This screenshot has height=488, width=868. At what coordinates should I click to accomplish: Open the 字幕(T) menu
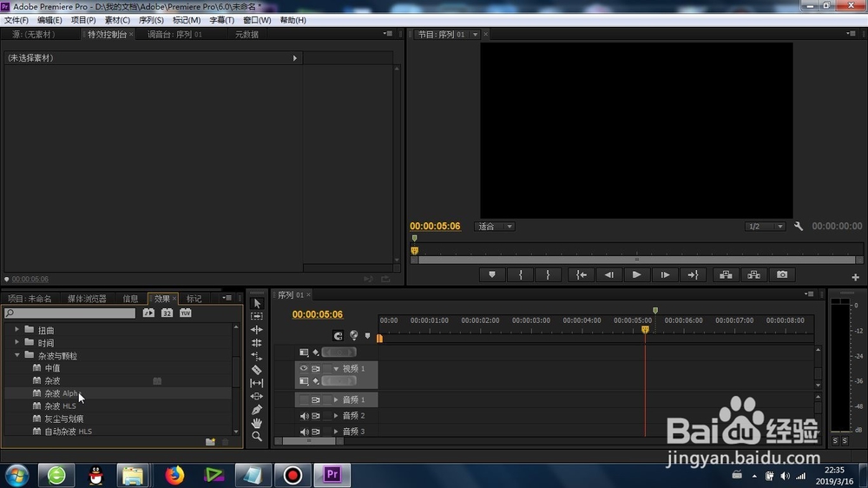click(x=221, y=20)
